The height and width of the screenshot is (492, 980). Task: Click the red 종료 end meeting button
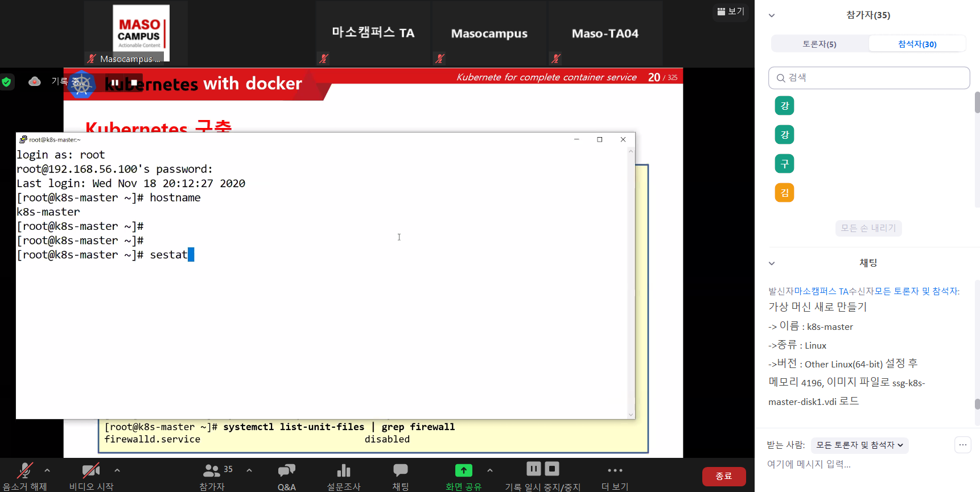tap(723, 476)
